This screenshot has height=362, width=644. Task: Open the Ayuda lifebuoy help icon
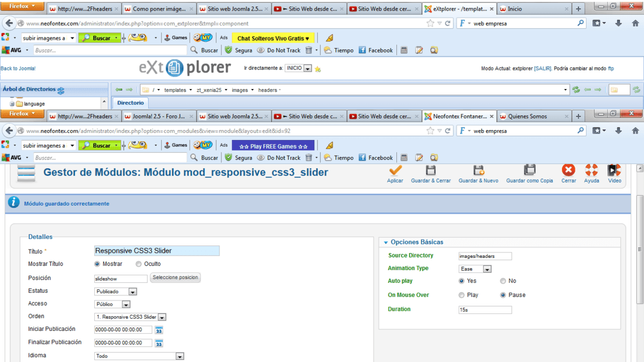[x=591, y=170]
